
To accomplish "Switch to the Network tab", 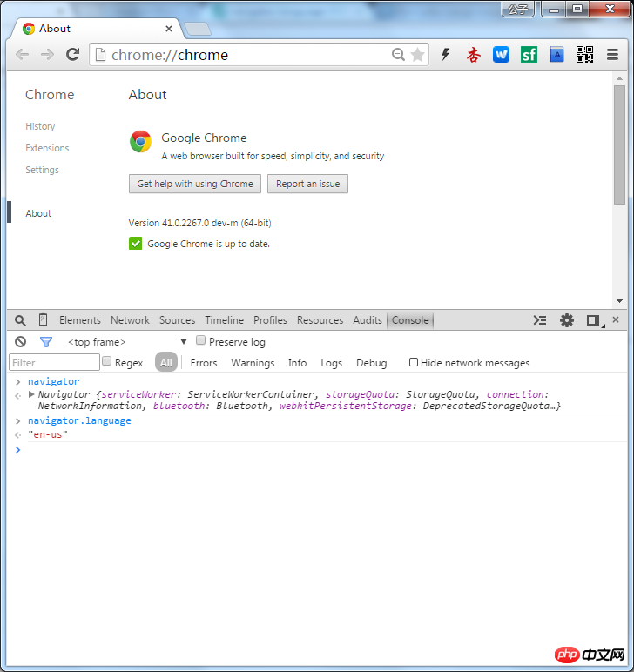I will 130,320.
